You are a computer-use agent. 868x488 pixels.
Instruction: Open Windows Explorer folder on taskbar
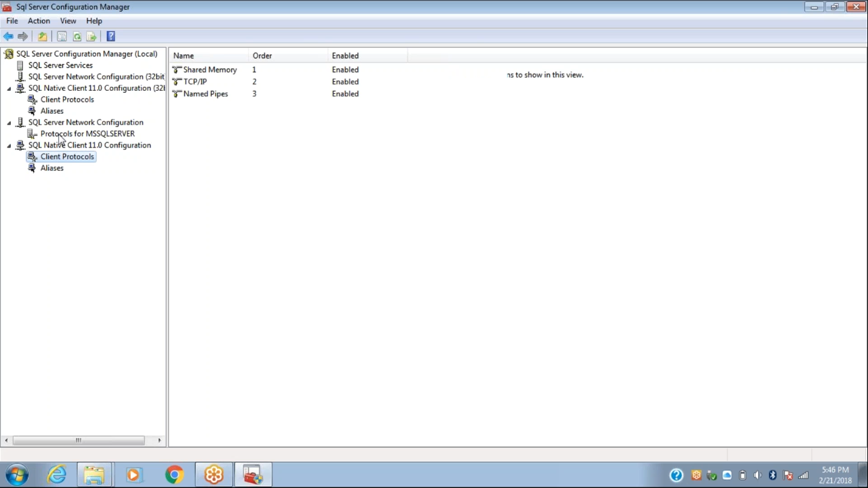(x=94, y=475)
